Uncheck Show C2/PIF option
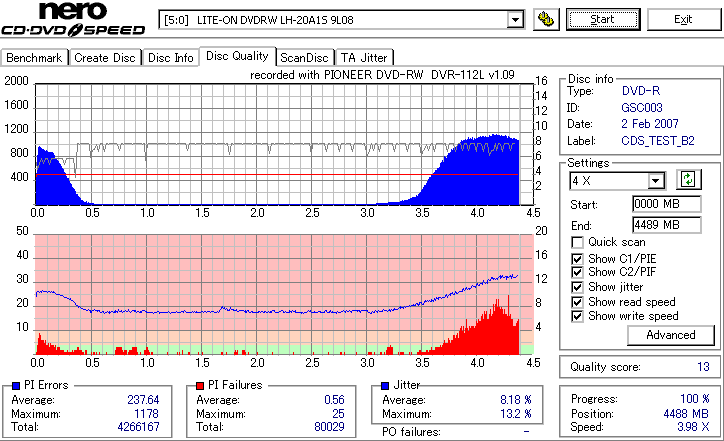The height and width of the screenshot is (441, 724). pos(577,272)
